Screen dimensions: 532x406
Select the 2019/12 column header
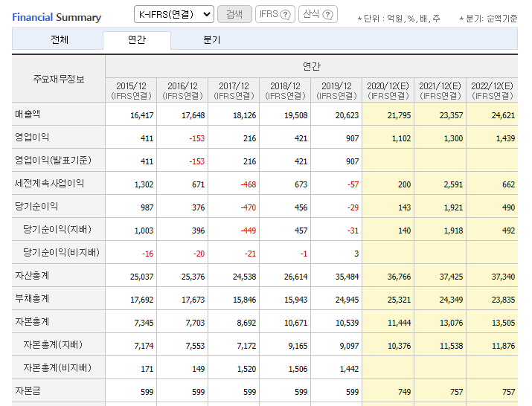(336, 90)
